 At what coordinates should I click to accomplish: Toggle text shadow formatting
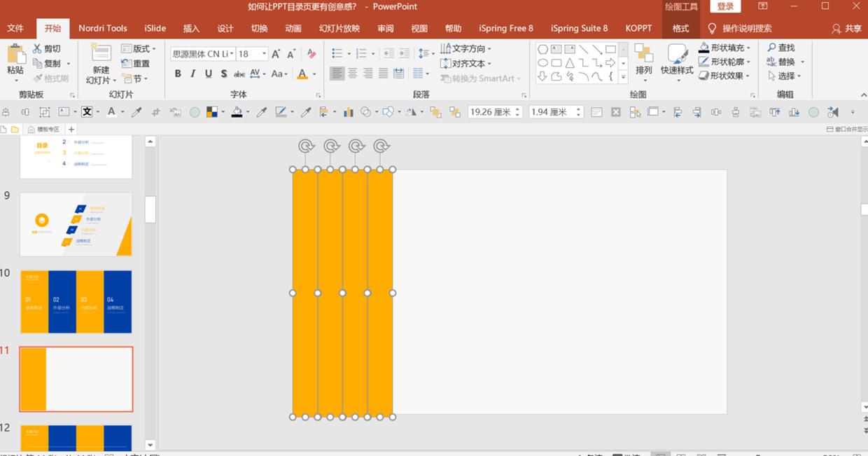pyautogui.click(x=224, y=74)
